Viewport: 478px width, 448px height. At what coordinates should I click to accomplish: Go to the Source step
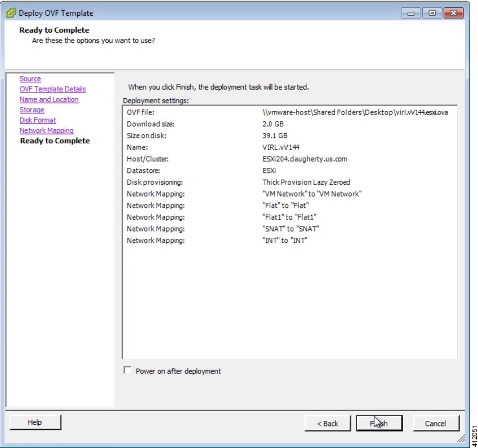(x=30, y=79)
